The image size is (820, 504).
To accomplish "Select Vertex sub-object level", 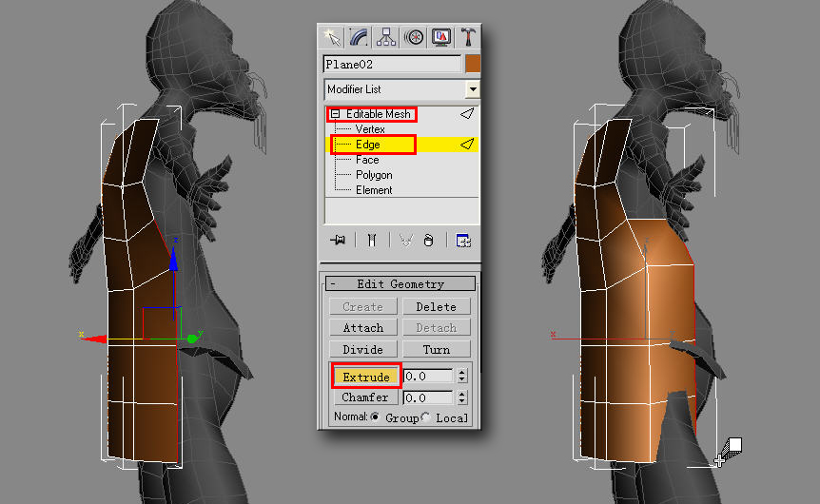I will 370,129.
